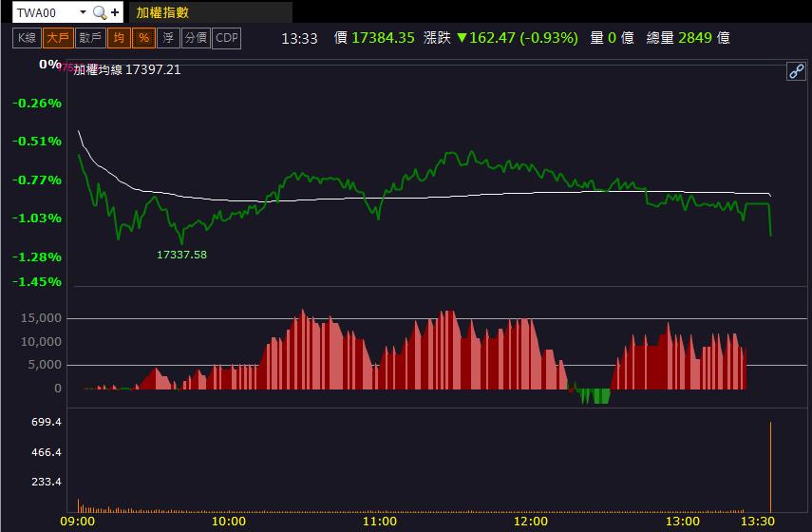This screenshot has width=812, height=532.
Task: Toggle the CDP button
Action: coord(227,38)
